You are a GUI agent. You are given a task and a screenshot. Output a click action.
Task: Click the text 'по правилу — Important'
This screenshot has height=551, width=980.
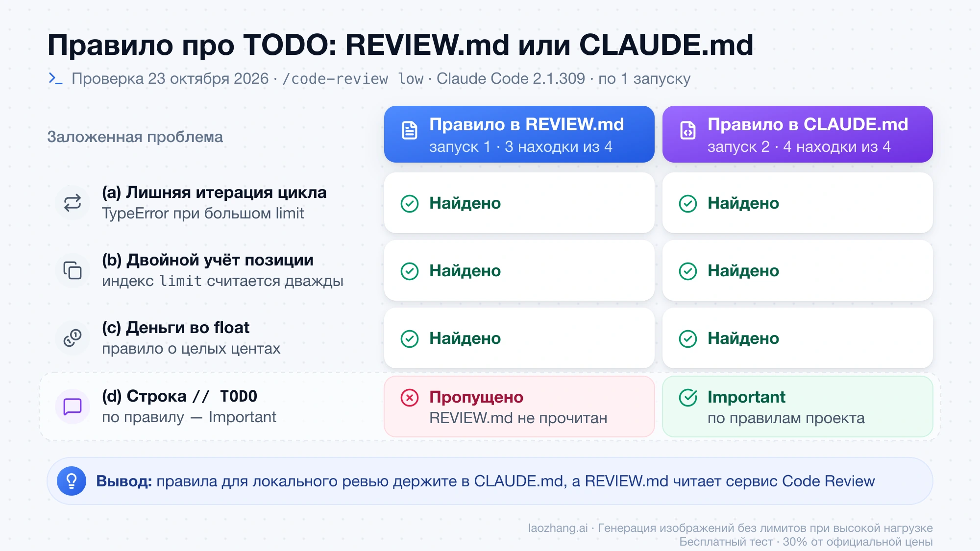click(189, 417)
